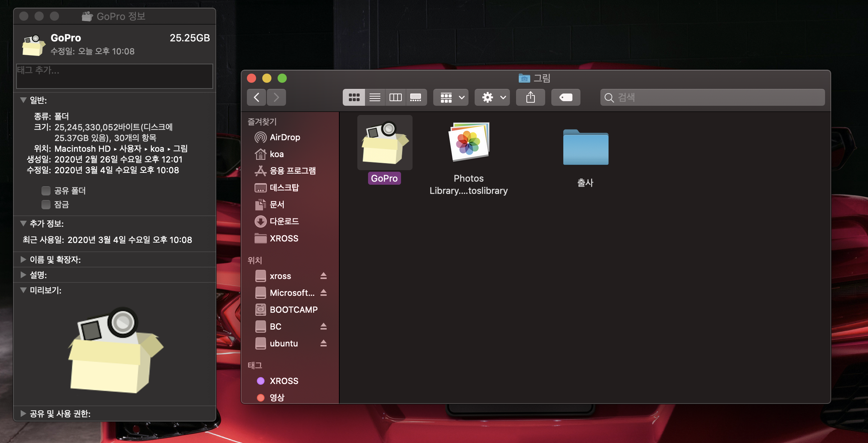
Task: Select icon view toggle button
Action: coord(354,97)
